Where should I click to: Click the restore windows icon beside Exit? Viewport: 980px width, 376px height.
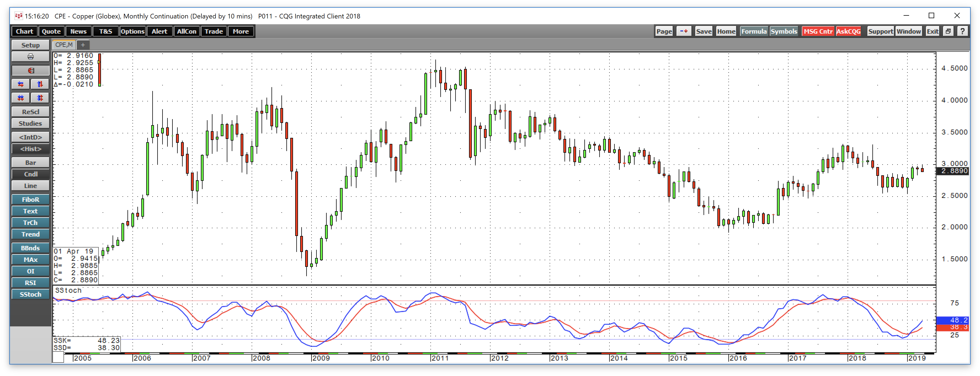(948, 31)
